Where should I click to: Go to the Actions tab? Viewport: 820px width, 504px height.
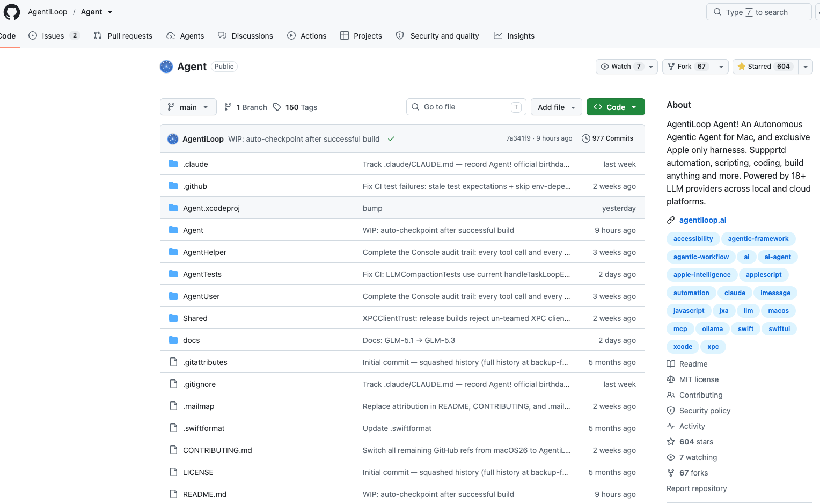click(x=306, y=36)
